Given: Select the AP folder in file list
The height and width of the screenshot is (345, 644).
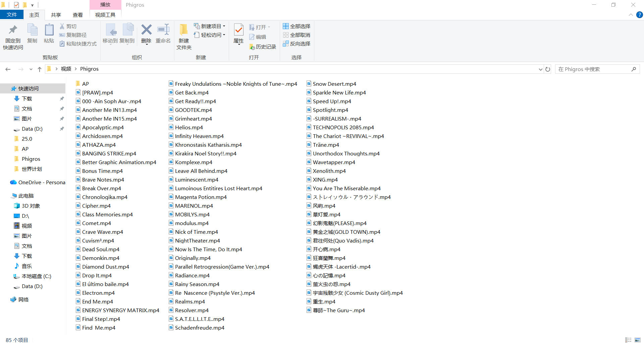Looking at the screenshot, I should pos(82,84).
